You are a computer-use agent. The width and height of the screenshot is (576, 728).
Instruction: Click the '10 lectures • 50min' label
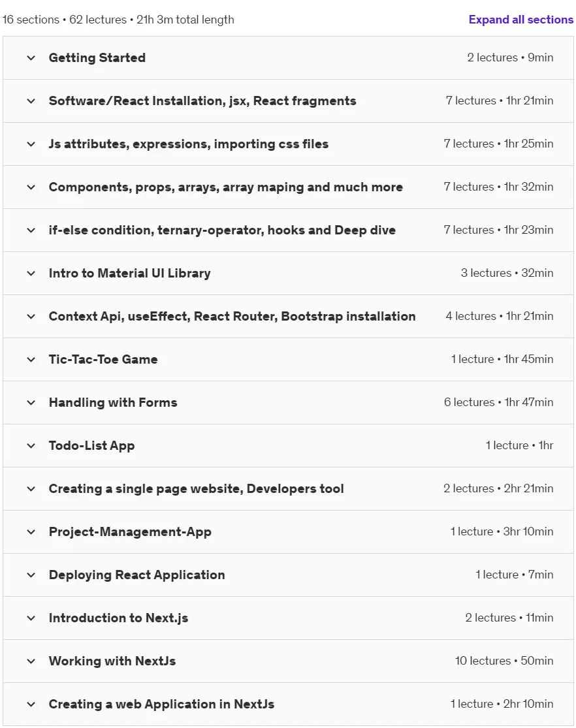click(504, 661)
